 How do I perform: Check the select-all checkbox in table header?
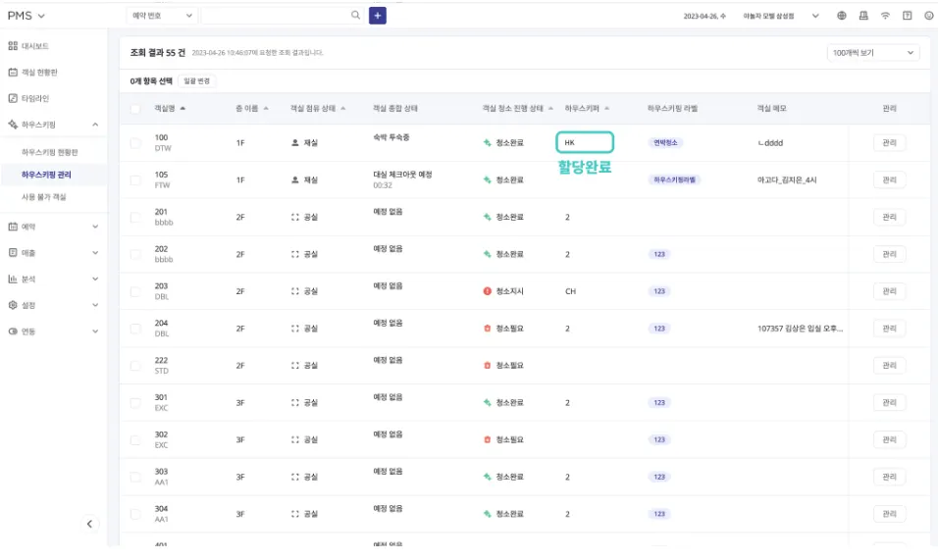point(135,109)
